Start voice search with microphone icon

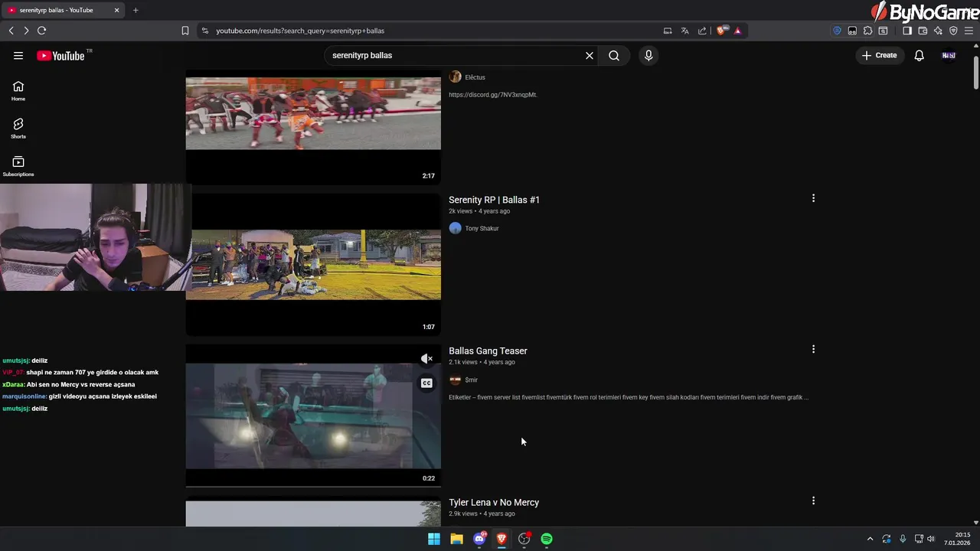[648, 55]
